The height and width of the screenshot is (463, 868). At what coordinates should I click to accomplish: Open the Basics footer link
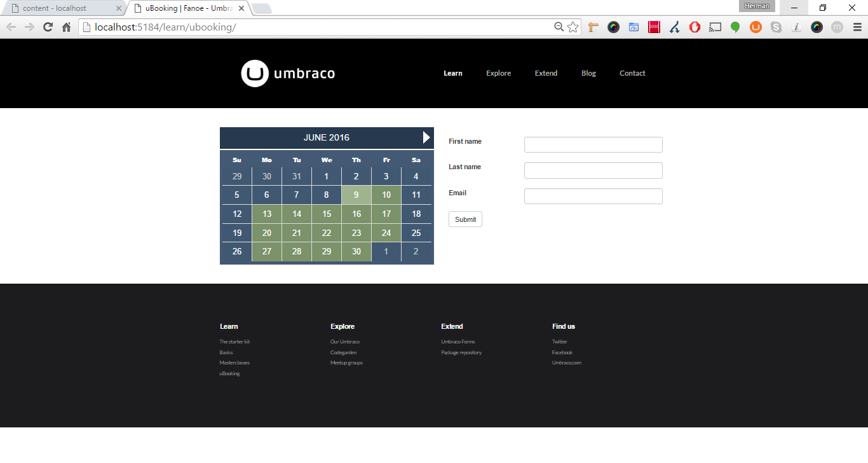[x=226, y=352]
